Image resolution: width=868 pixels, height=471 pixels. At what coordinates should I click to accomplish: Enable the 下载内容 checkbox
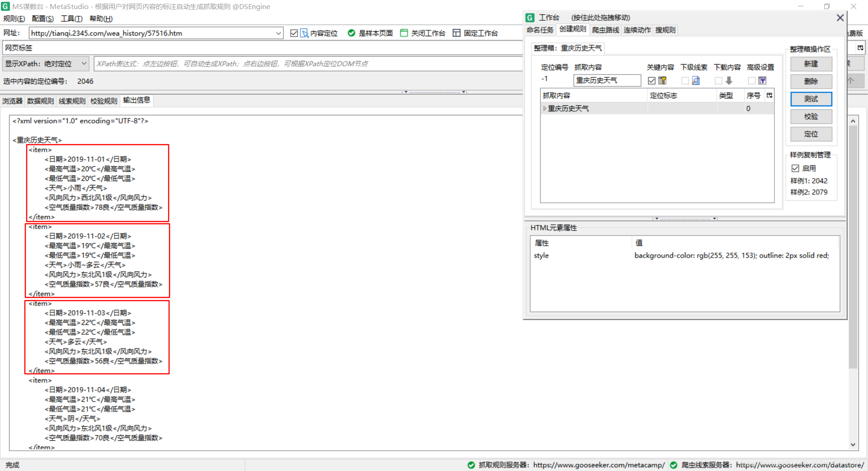(x=718, y=80)
